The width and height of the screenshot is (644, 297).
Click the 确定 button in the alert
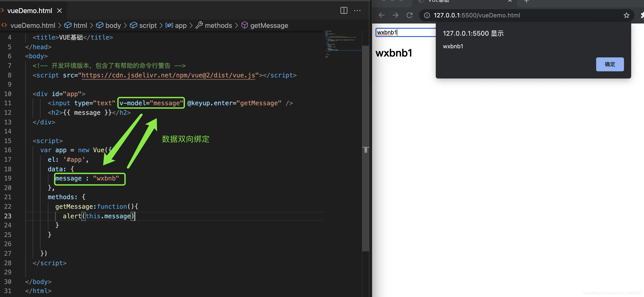pos(610,64)
